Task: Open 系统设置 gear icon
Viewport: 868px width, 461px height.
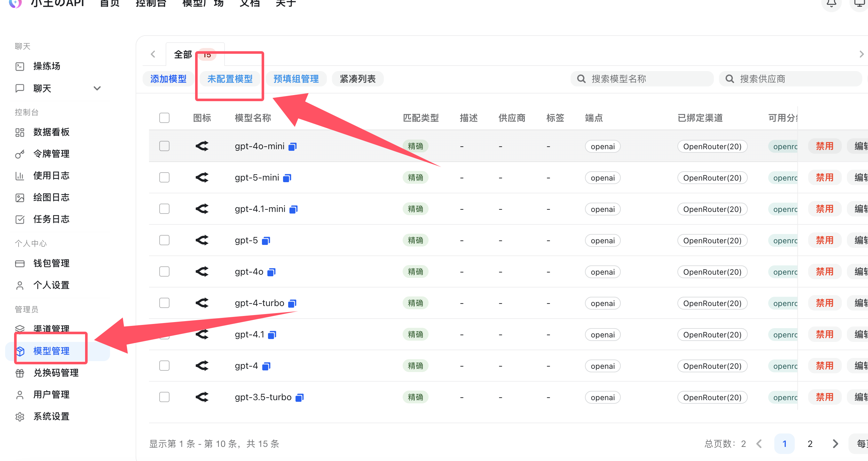Action: pyautogui.click(x=20, y=417)
